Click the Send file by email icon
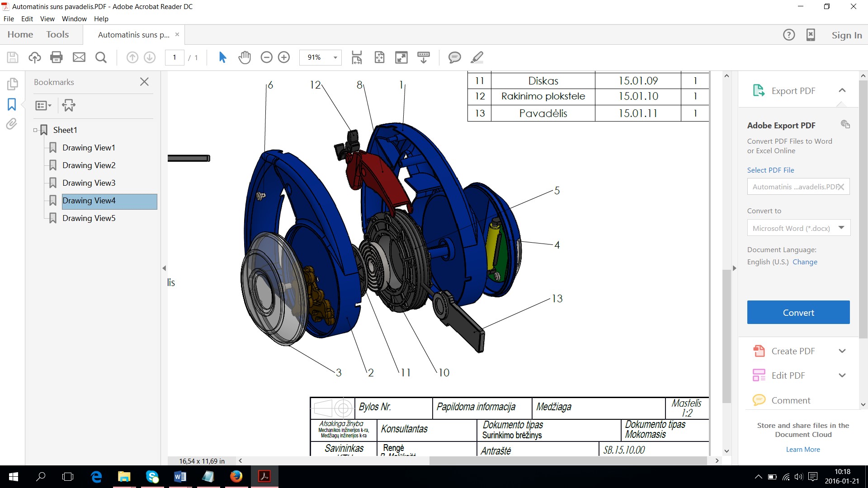Screen dimensions: 868x488 (79, 57)
